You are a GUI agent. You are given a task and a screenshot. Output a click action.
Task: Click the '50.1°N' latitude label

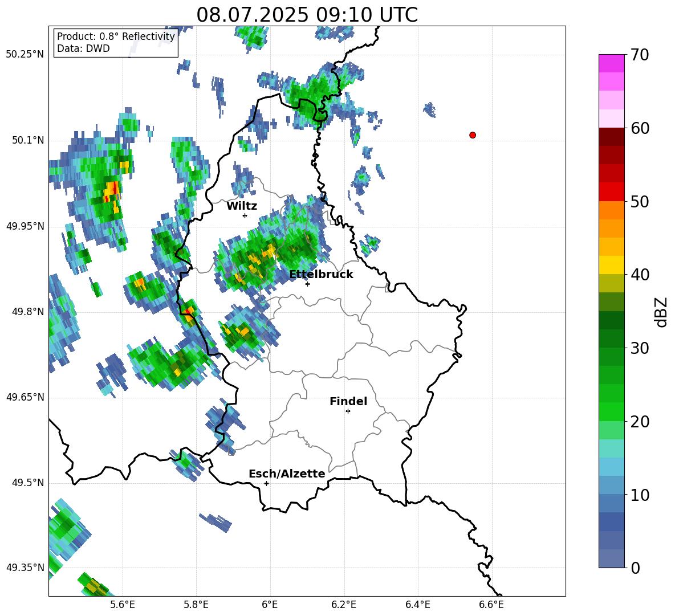pos(28,141)
